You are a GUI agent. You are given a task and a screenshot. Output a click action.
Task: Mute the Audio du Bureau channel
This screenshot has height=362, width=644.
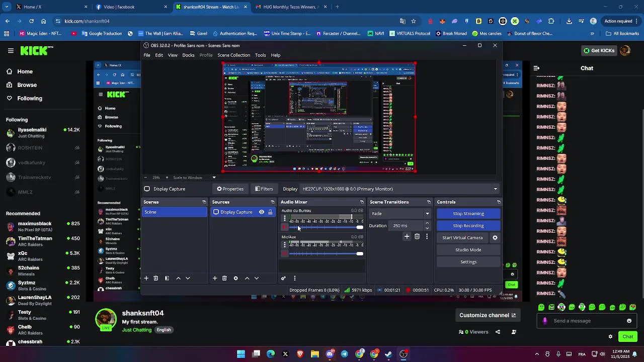pyautogui.click(x=285, y=227)
